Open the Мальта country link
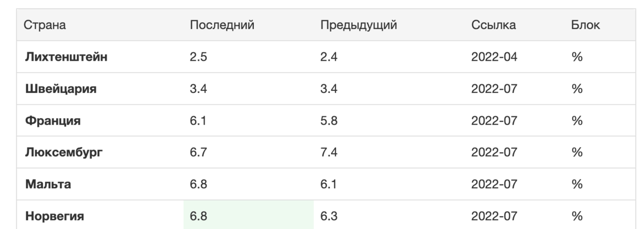This screenshot has height=229, width=644. coord(48,184)
